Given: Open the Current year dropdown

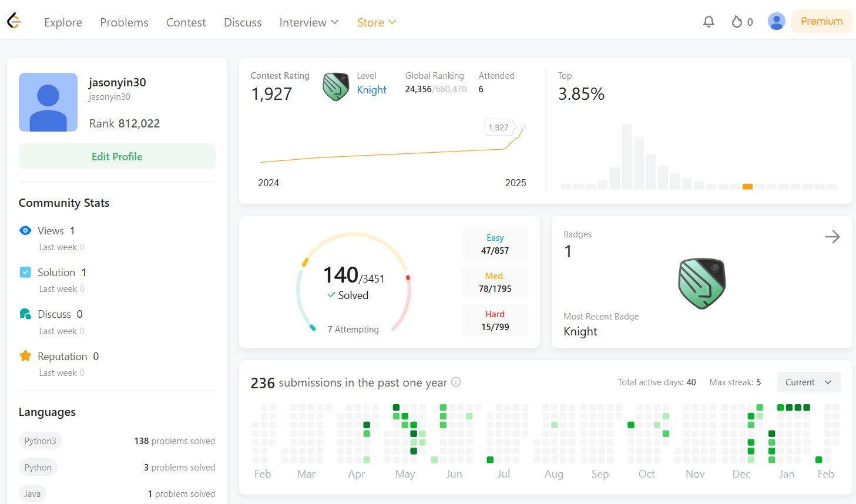Looking at the screenshot, I should (808, 382).
